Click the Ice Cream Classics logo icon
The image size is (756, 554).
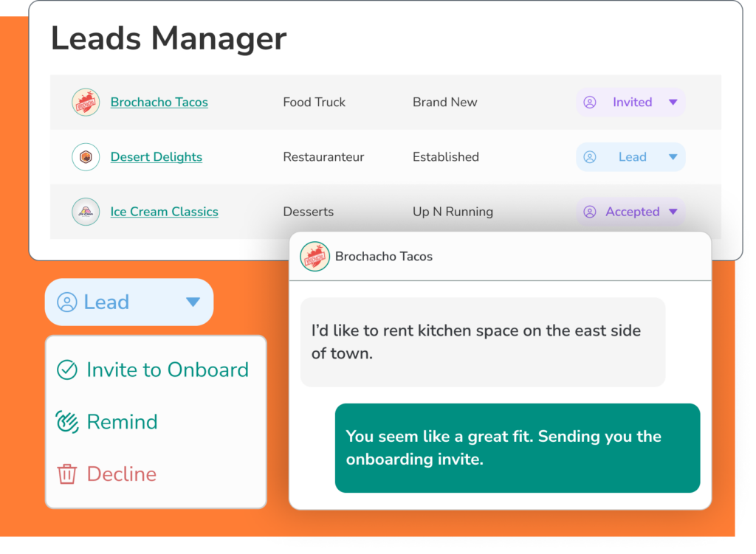click(x=86, y=212)
